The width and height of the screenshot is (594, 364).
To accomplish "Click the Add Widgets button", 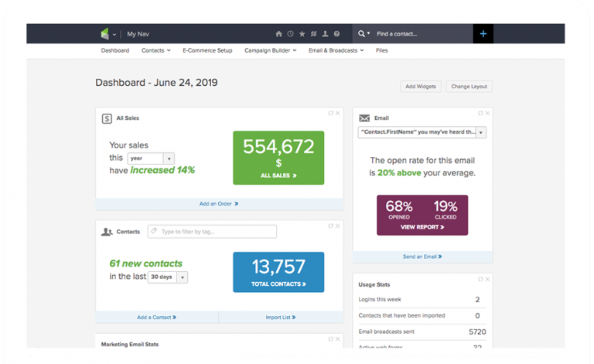I will (x=421, y=87).
